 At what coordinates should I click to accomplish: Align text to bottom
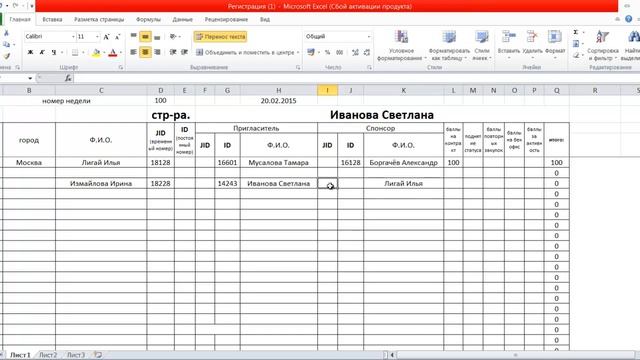coord(158,37)
